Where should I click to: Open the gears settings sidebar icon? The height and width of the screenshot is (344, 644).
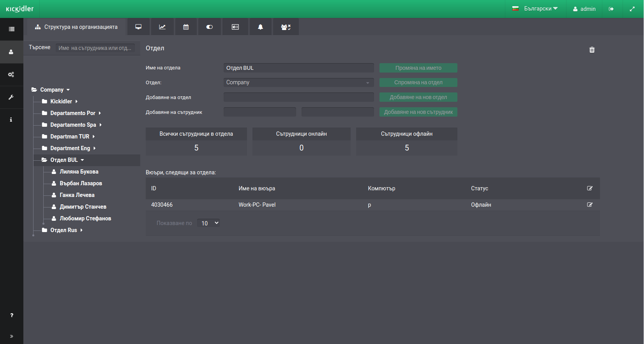pyautogui.click(x=11, y=74)
